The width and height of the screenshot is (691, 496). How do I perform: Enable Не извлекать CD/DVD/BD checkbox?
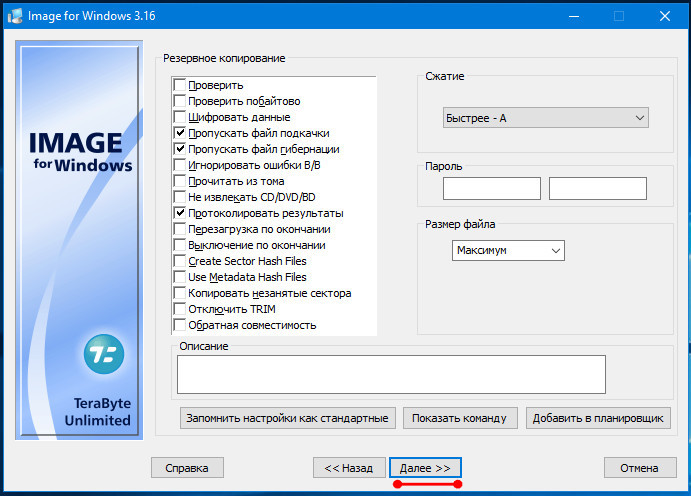pyautogui.click(x=179, y=197)
